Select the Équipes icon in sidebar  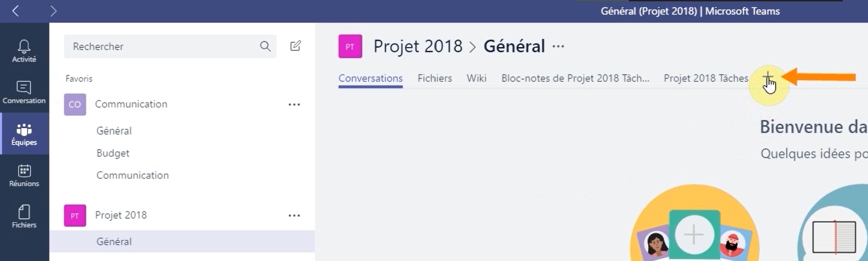[x=24, y=129]
